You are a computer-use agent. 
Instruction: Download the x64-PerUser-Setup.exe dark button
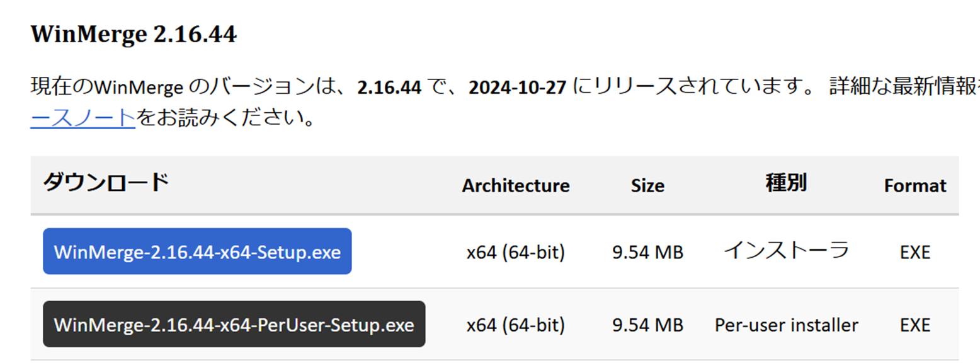234,324
